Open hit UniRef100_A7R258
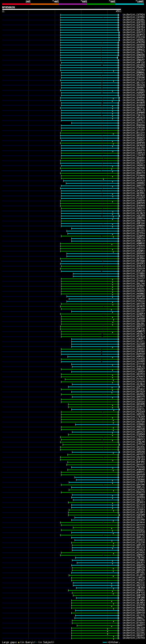 coord(133,42)
